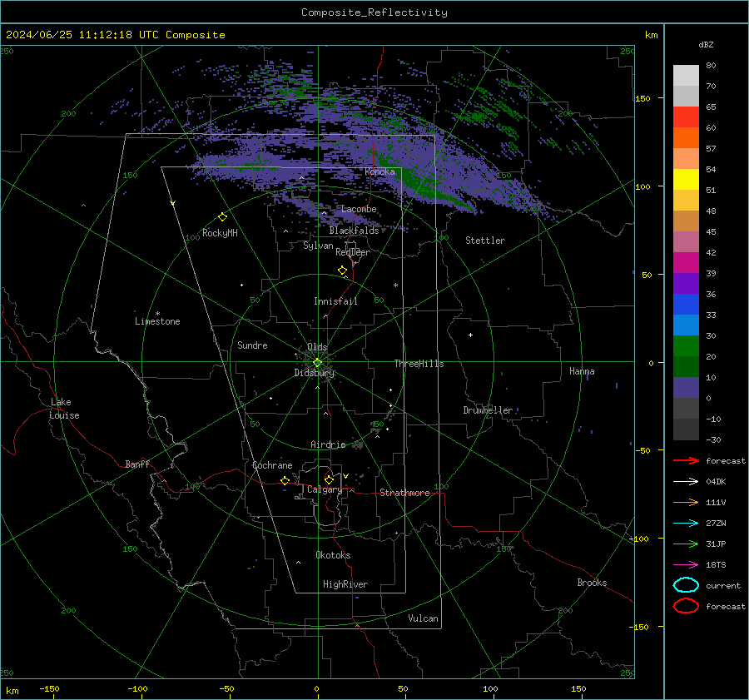
Task: Click the Lacombe city label
Action: [359, 209]
